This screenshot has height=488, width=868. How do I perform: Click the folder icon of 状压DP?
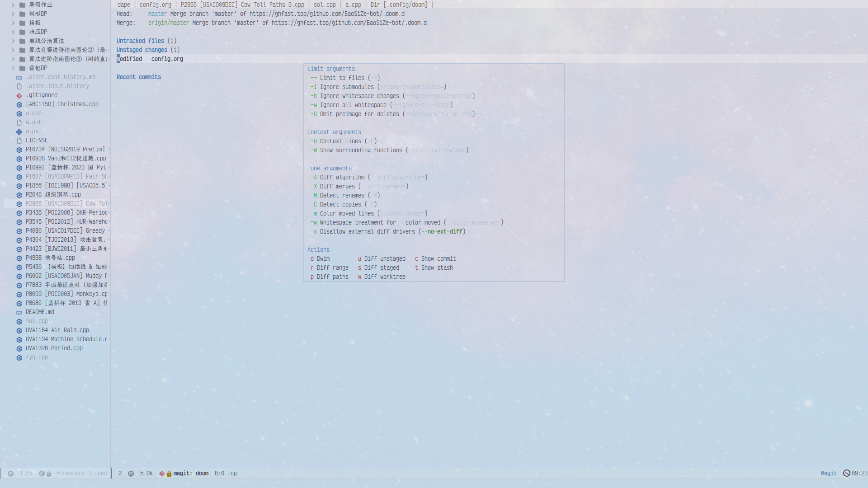pos(22,32)
